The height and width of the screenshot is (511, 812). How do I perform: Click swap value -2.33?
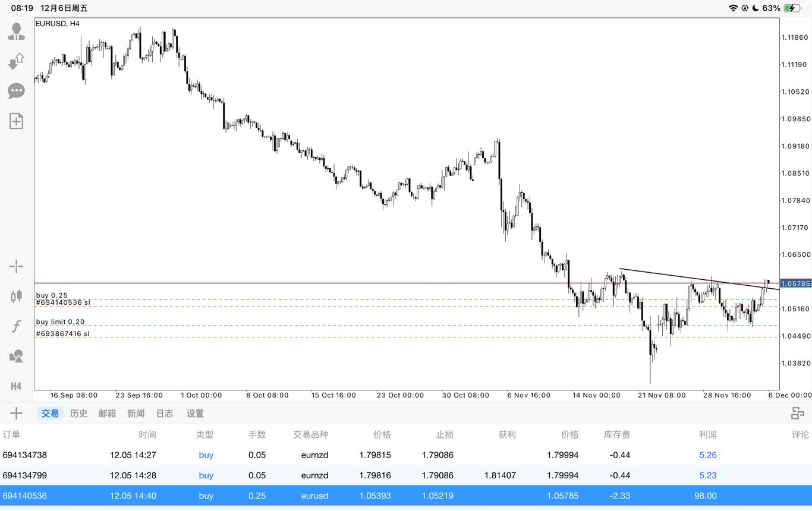[620, 496]
